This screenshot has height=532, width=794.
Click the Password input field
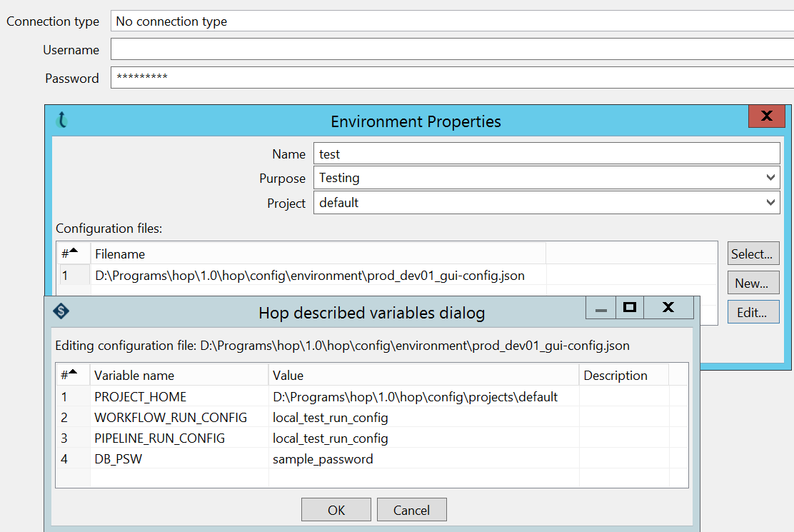coord(452,77)
